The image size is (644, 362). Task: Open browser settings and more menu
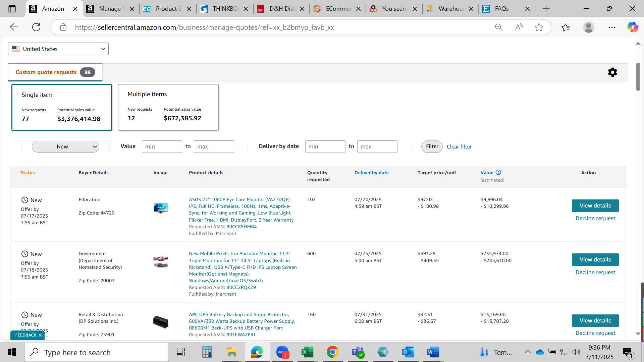[612, 27]
